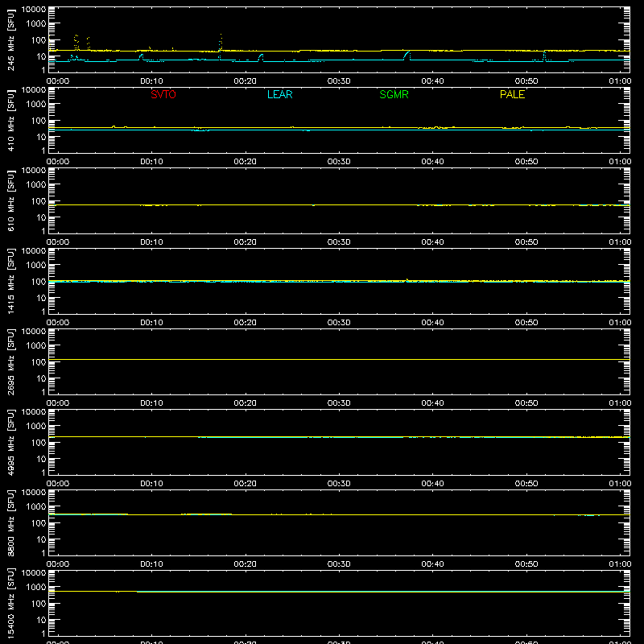644x644 pixels.
Task: Click the 10000 tick label on 15400 MHz axis
Action: point(34,572)
